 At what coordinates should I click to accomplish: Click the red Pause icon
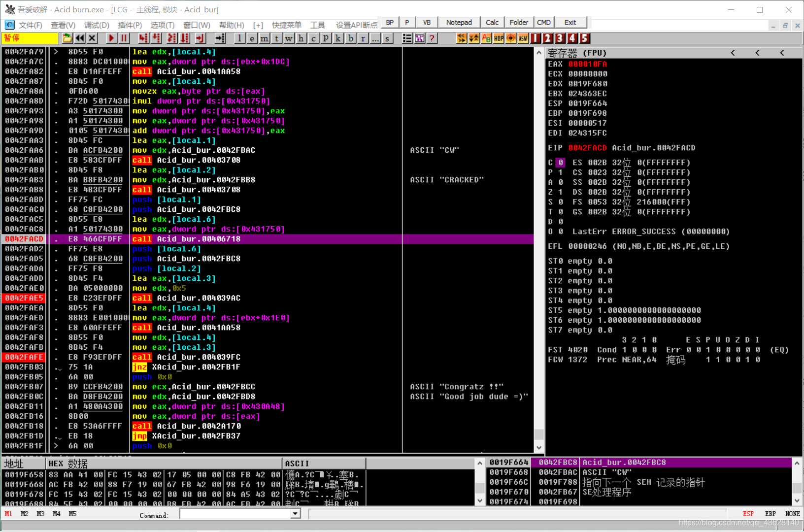point(124,38)
